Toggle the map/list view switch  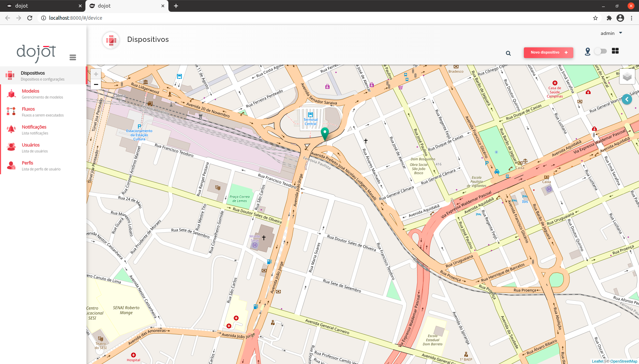(601, 51)
